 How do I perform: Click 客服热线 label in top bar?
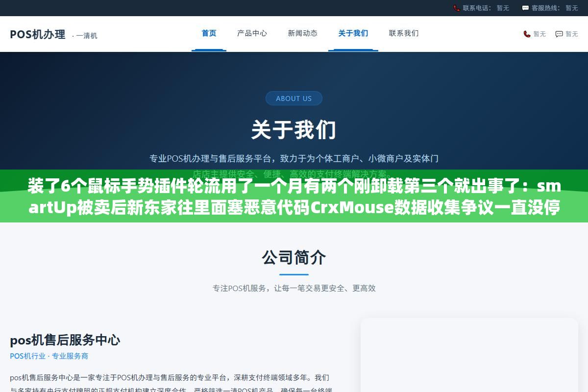(x=546, y=8)
